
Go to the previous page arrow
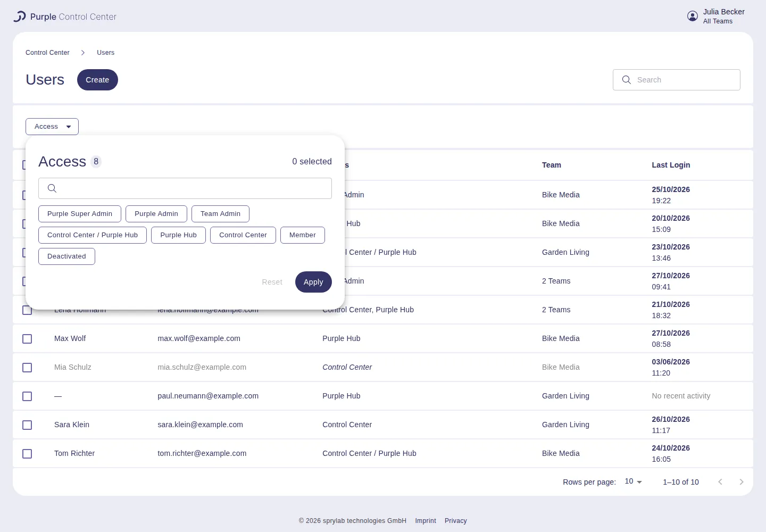[x=720, y=482]
